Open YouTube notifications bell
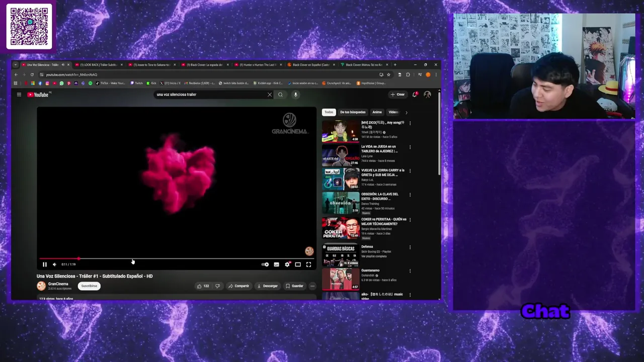 pyautogui.click(x=415, y=95)
